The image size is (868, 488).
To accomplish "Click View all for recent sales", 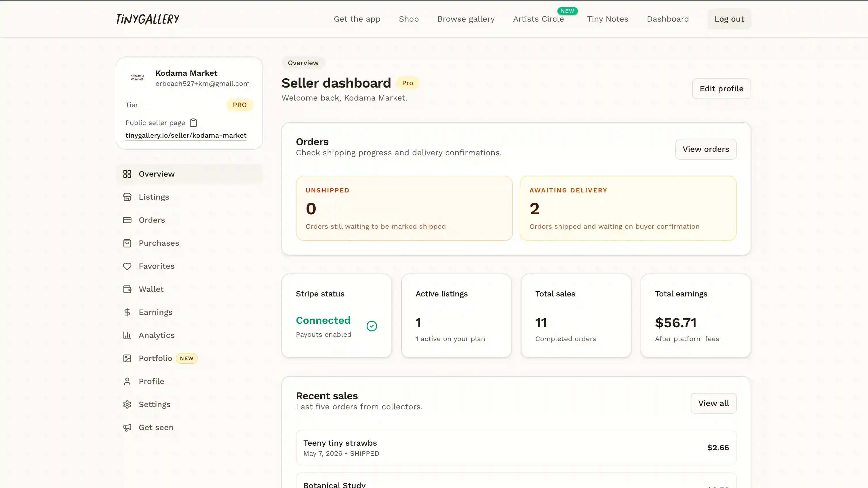I will point(713,403).
